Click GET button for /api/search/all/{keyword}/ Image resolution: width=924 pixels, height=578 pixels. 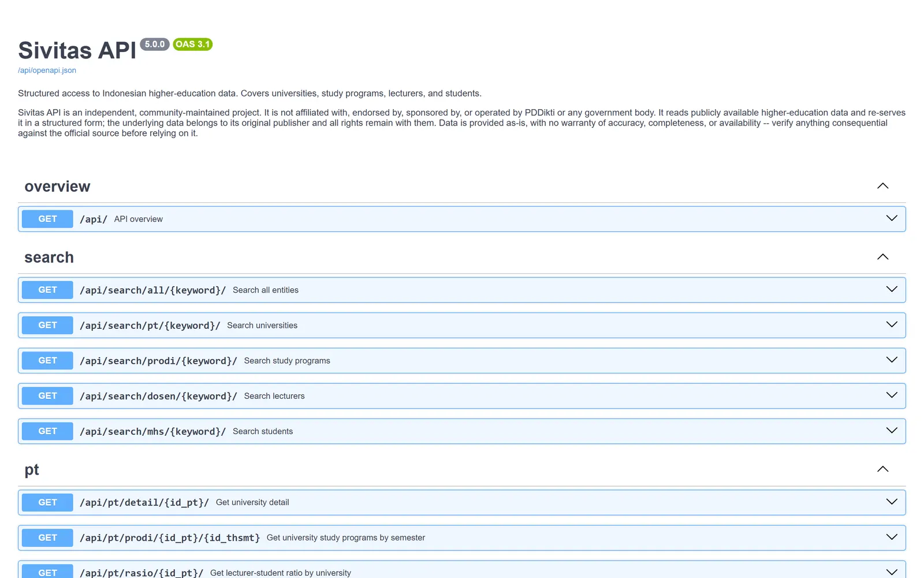(x=47, y=290)
